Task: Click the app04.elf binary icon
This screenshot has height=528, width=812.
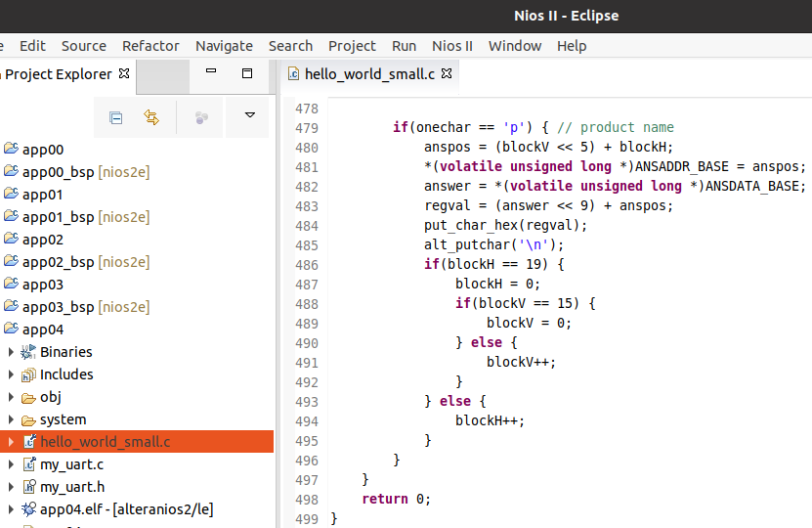Action: point(28,509)
